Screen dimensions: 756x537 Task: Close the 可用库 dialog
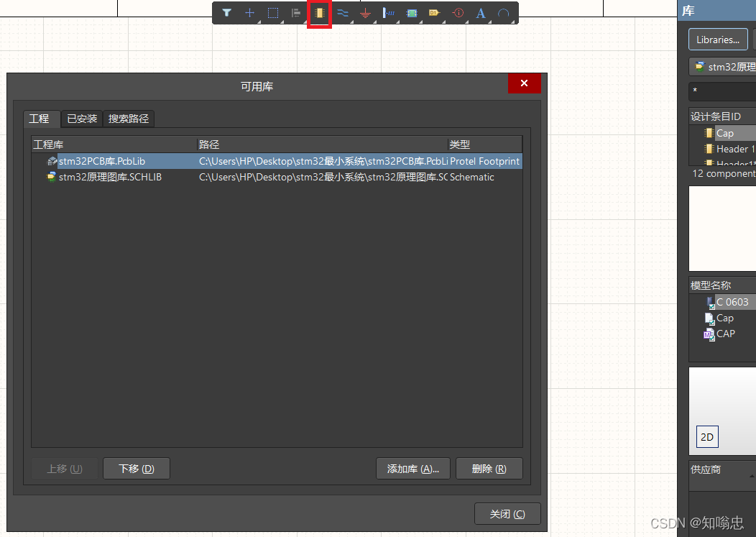pos(524,83)
